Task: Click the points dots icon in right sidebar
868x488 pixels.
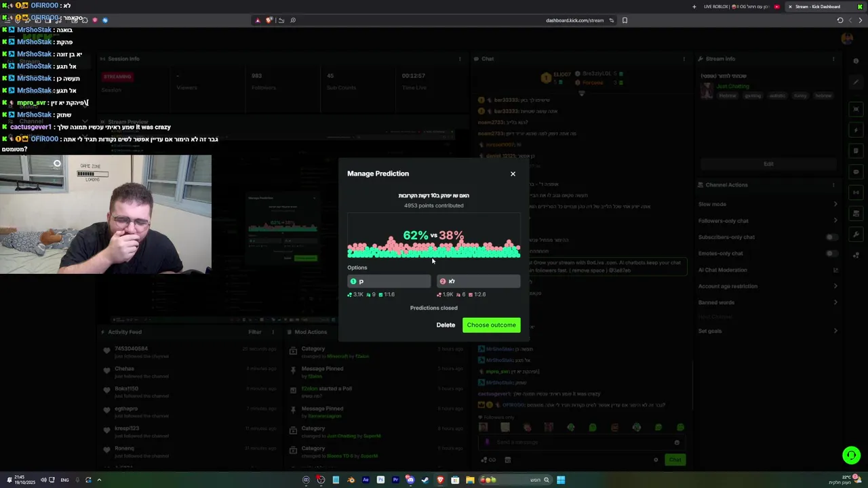Action: (856, 256)
